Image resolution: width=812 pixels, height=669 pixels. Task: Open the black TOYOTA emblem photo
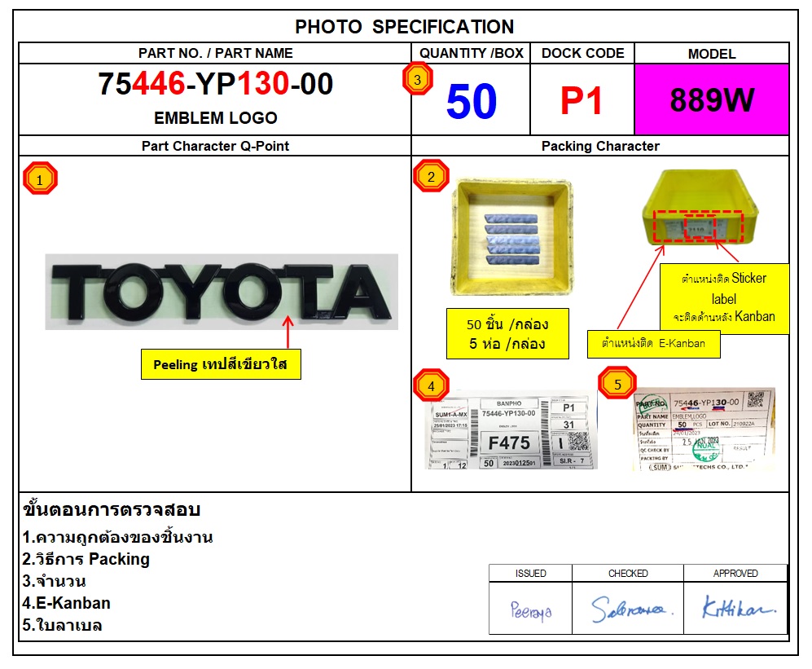click(x=222, y=292)
